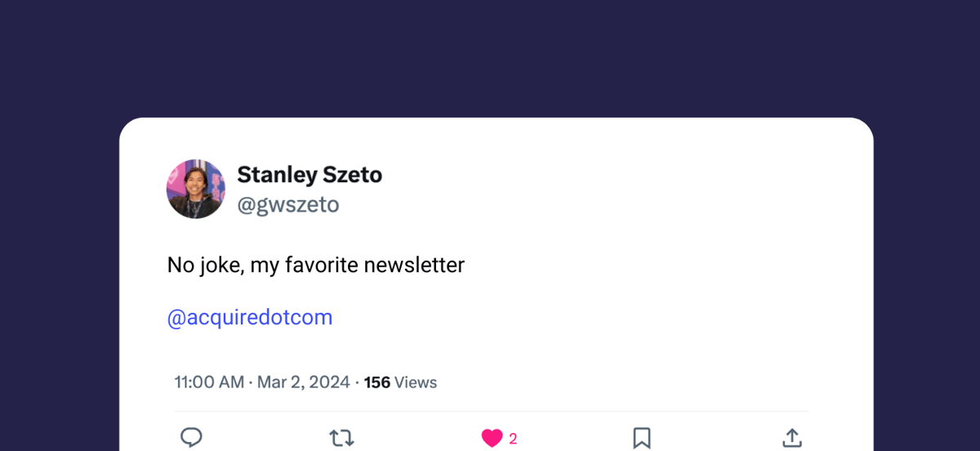Click the 11:00 AM timestamp
This screenshot has width=980, height=451.
coord(209,382)
